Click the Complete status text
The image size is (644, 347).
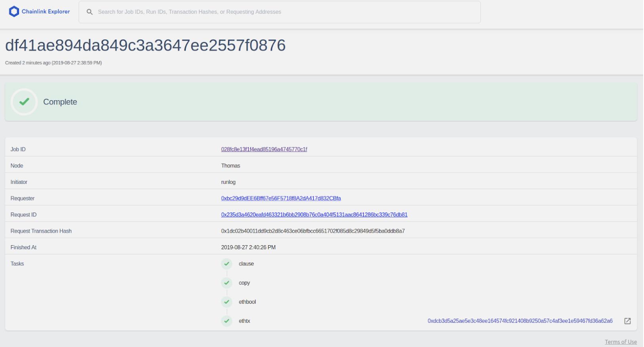coord(60,102)
